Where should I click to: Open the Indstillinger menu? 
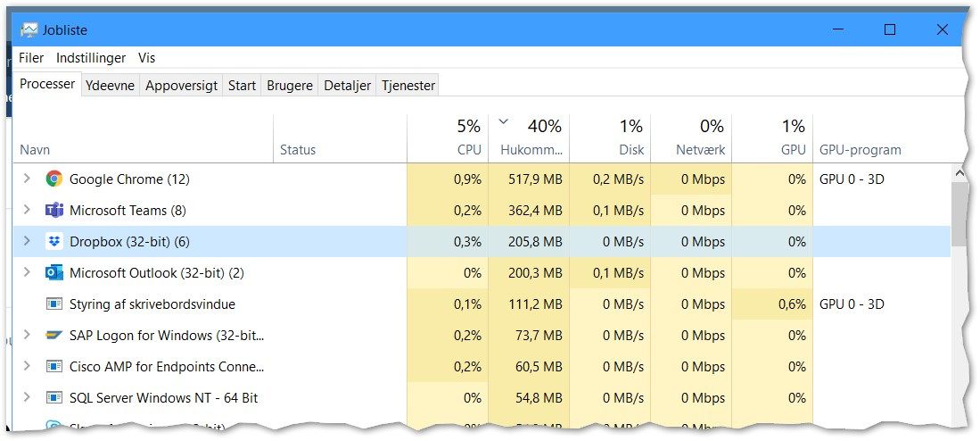point(91,58)
